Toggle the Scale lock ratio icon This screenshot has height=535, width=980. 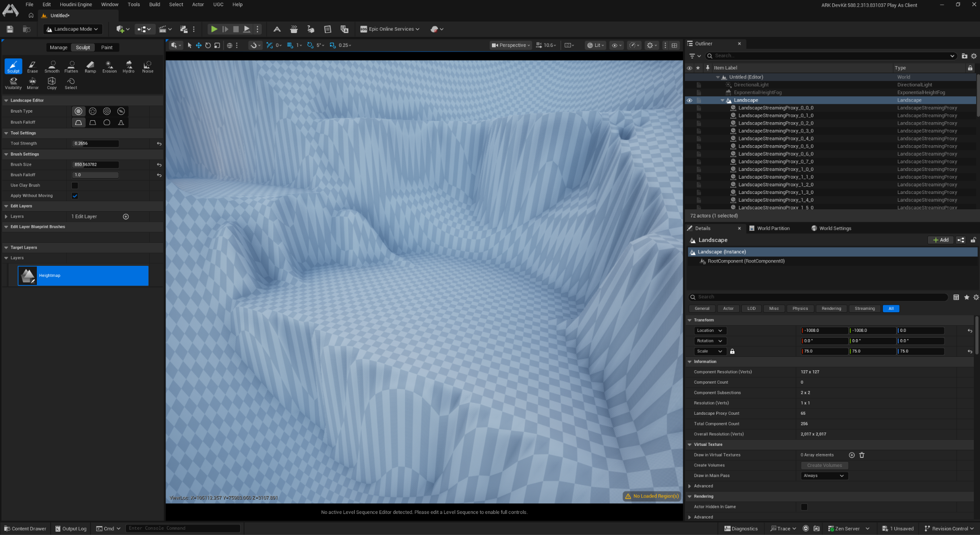pyautogui.click(x=732, y=352)
